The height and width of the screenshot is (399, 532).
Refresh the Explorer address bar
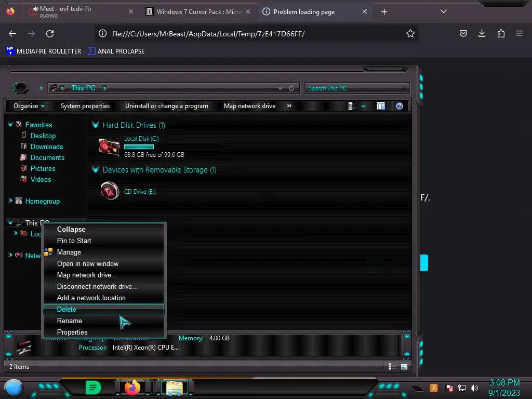coord(291,88)
